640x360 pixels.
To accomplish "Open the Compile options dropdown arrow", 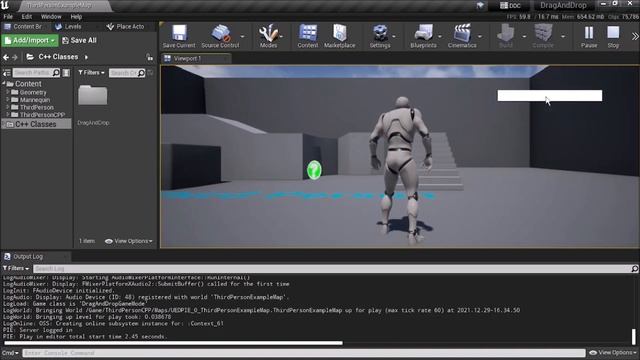I will pyautogui.click(x=563, y=36).
